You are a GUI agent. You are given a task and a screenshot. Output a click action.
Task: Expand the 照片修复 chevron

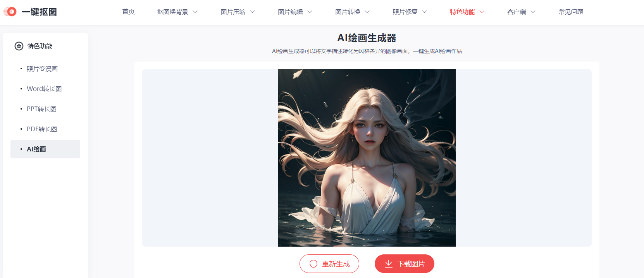point(425,12)
